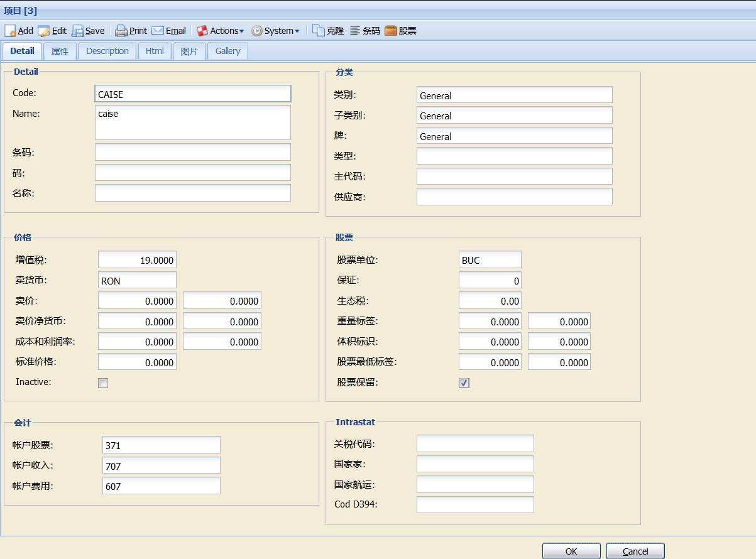Click the 主代码 input field

click(x=515, y=176)
